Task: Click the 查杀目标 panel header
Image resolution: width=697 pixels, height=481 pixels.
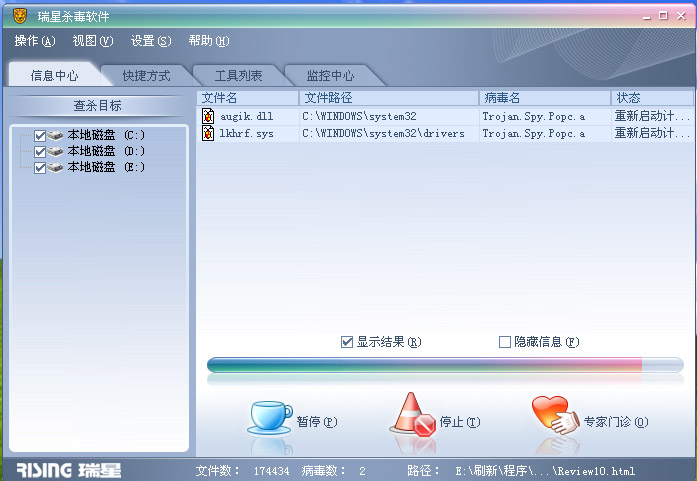Action: (x=97, y=105)
